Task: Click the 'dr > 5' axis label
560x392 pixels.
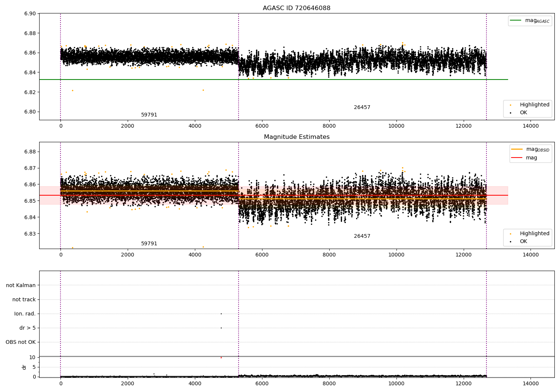Action: pos(28,328)
